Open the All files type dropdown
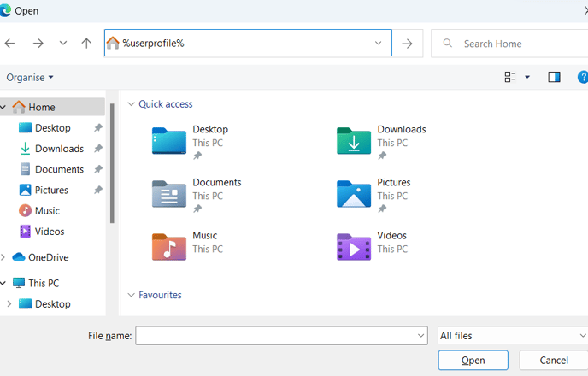 point(511,336)
